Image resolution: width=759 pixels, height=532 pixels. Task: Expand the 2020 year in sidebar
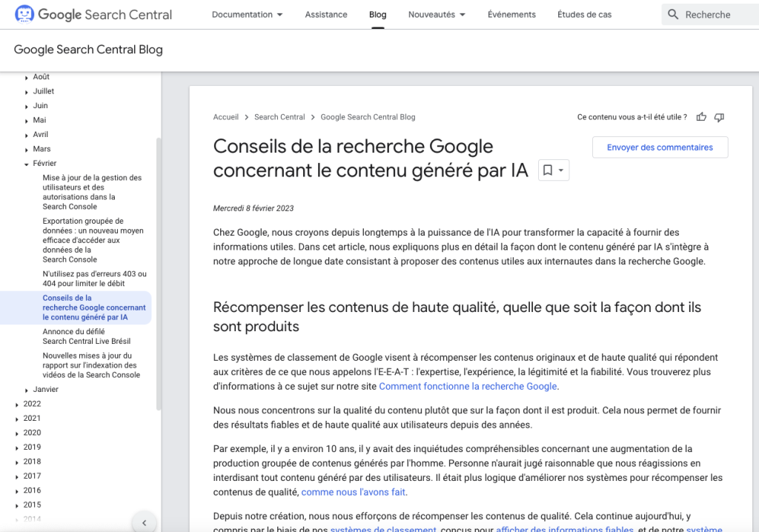17,433
